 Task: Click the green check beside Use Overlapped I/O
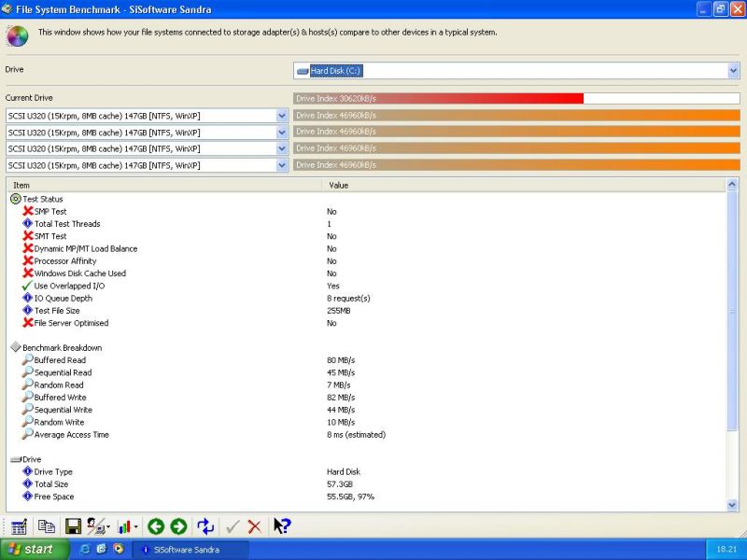[x=27, y=286]
